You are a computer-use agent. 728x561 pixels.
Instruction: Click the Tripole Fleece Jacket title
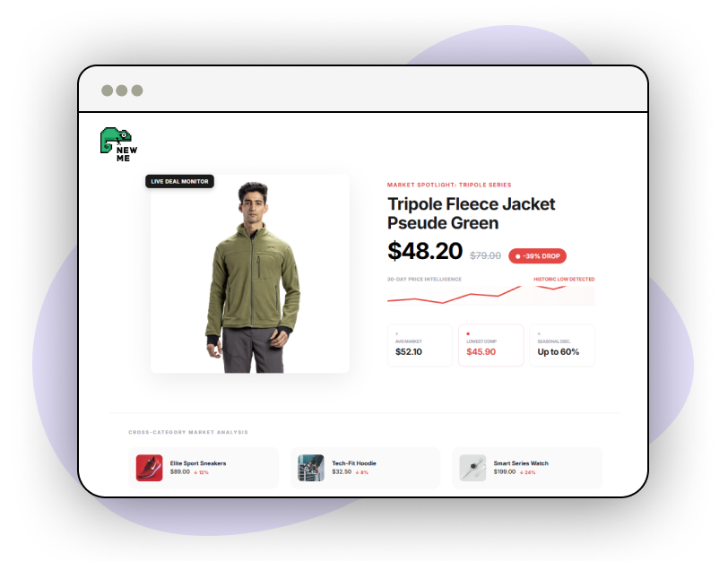[x=472, y=213]
